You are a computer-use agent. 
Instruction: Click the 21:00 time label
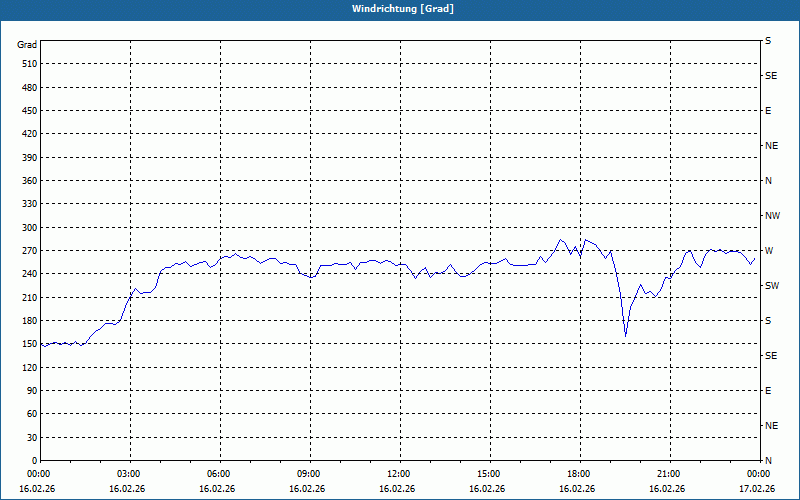click(669, 473)
